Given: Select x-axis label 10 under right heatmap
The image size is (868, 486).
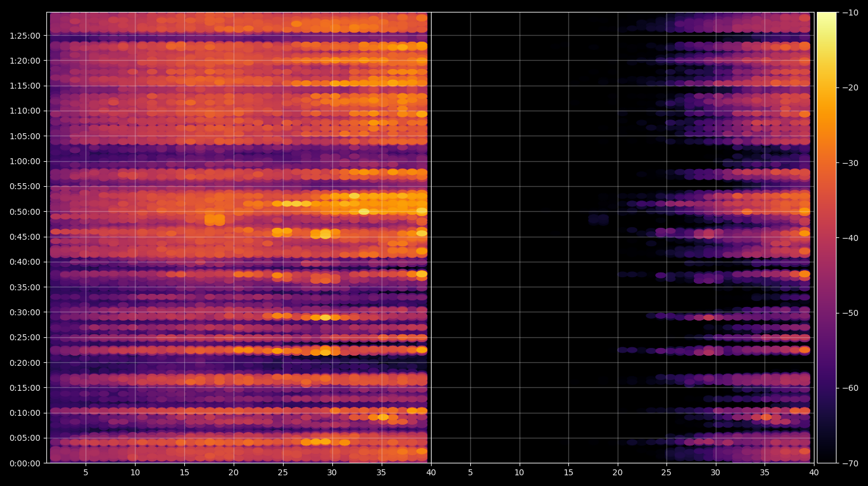Looking at the screenshot, I should click(520, 473).
